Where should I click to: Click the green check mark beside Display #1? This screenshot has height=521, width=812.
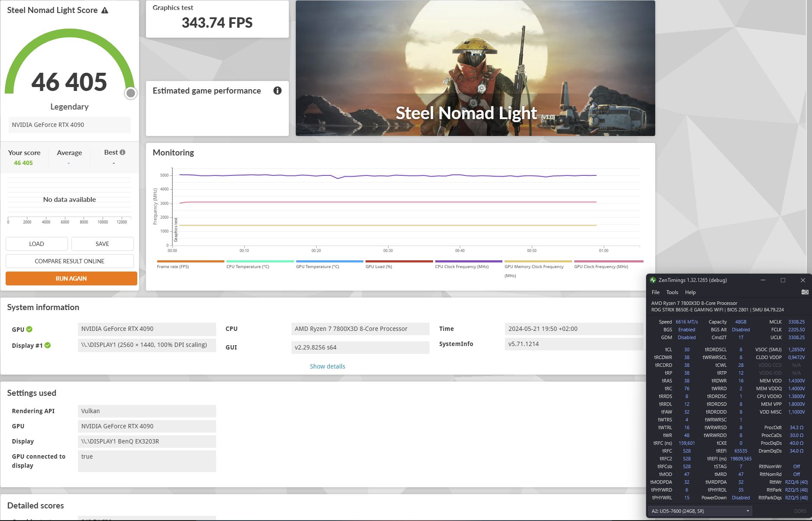click(48, 345)
